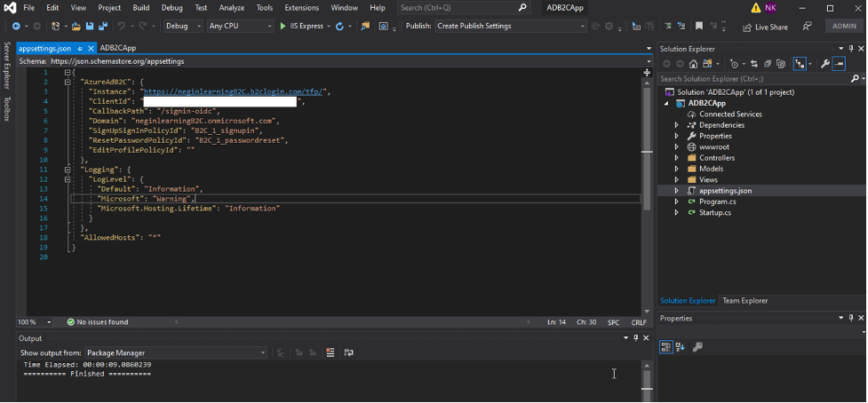Open the Extensions menu

click(x=301, y=8)
